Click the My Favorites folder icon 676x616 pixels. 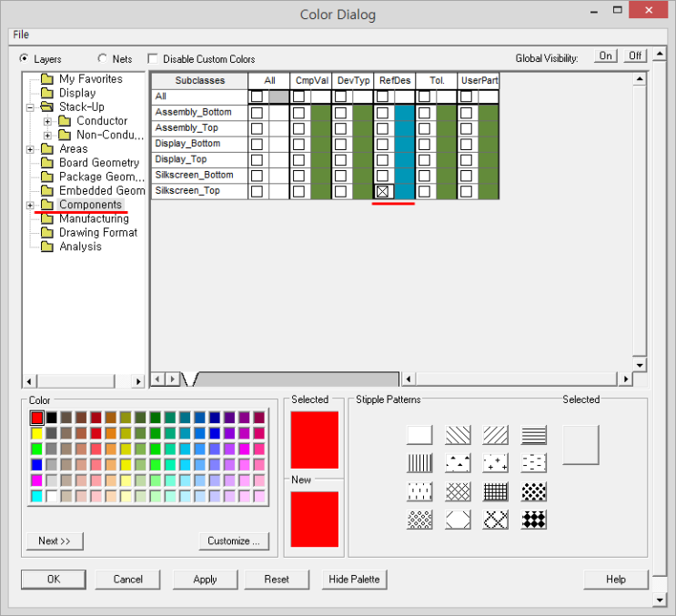[x=46, y=79]
